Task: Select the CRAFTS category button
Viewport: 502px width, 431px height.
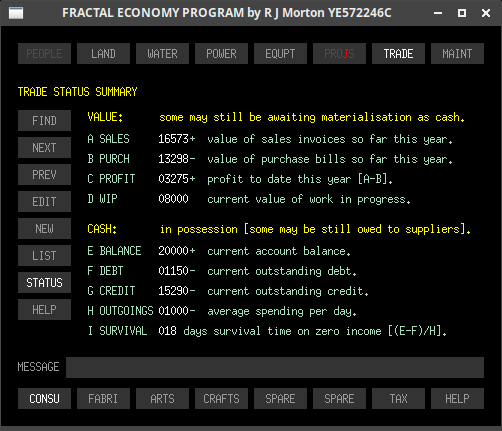Action: tap(221, 399)
